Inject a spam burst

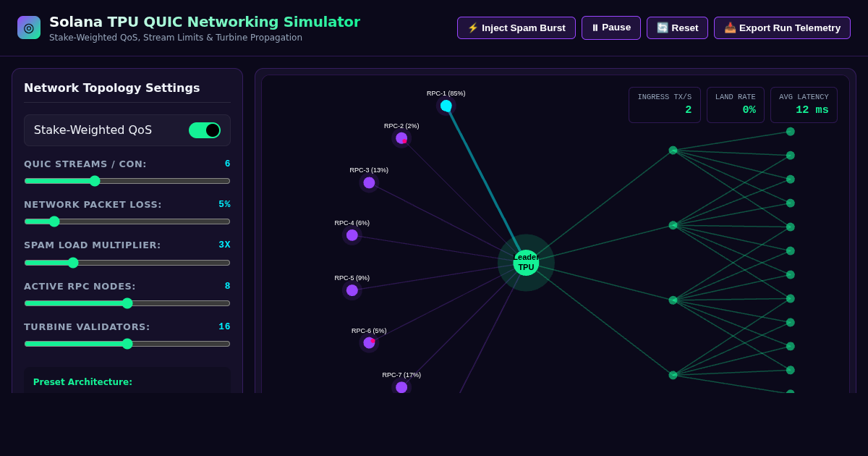[516, 28]
